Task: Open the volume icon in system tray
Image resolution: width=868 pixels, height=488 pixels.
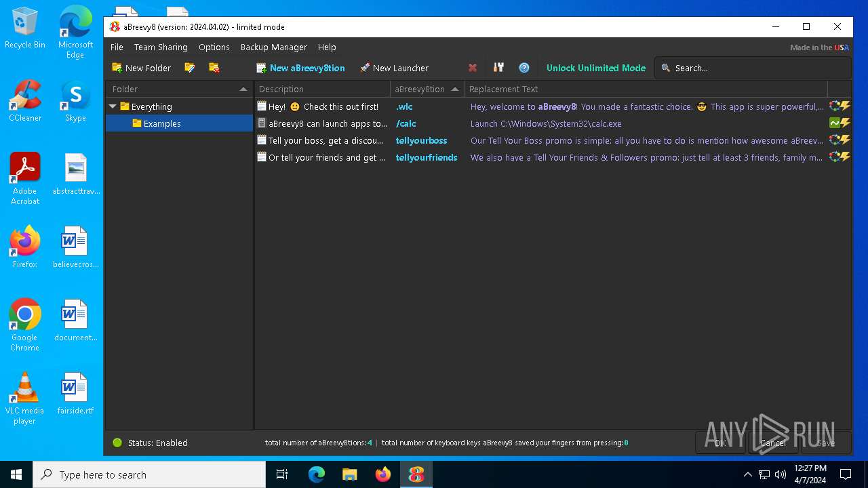Action: (781, 474)
